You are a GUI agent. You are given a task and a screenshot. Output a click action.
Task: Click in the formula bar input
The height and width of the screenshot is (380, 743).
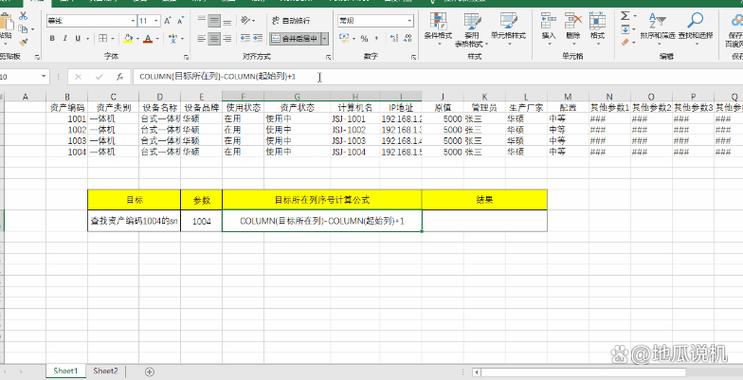(x=438, y=77)
